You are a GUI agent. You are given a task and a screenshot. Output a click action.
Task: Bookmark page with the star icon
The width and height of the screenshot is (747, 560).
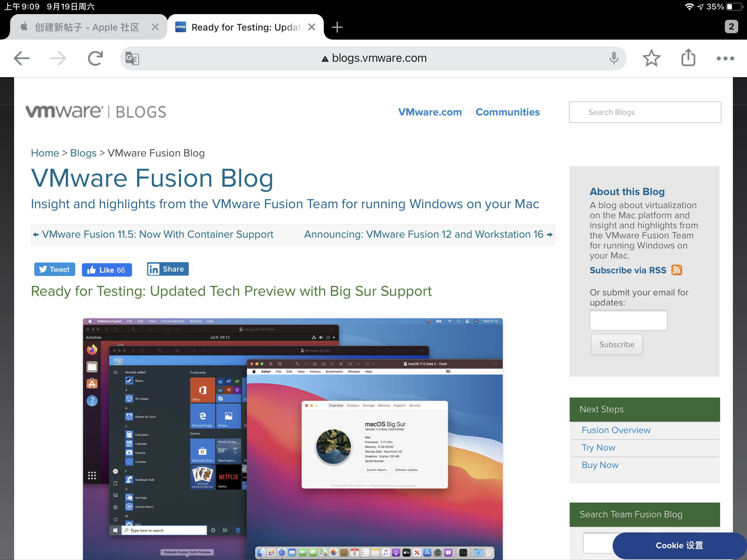[651, 58]
